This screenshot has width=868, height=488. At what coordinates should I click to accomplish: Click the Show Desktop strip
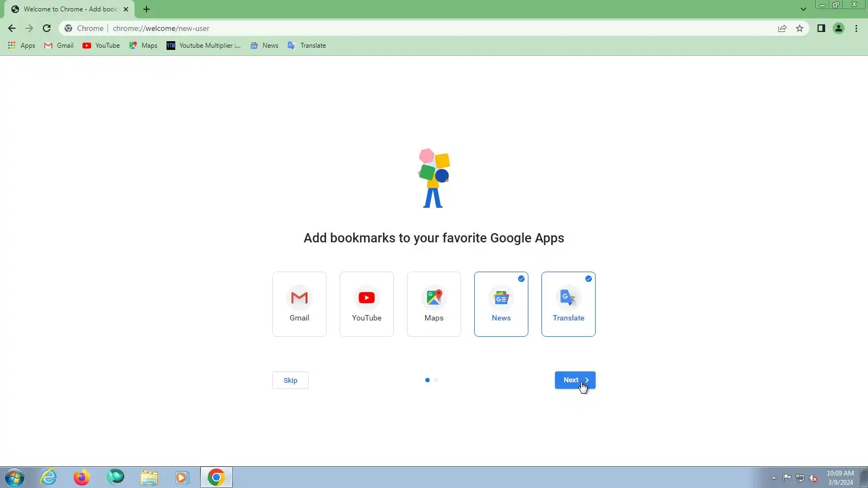click(864, 478)
